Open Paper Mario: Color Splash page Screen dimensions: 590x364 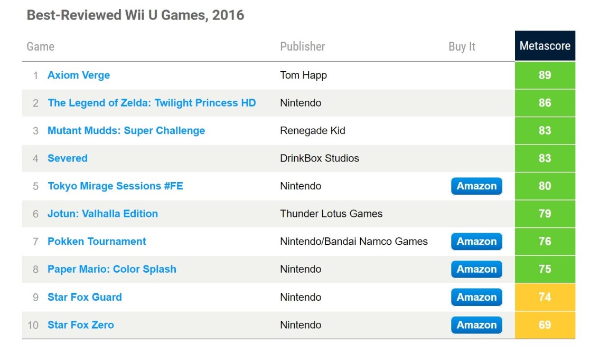[112, 269]
